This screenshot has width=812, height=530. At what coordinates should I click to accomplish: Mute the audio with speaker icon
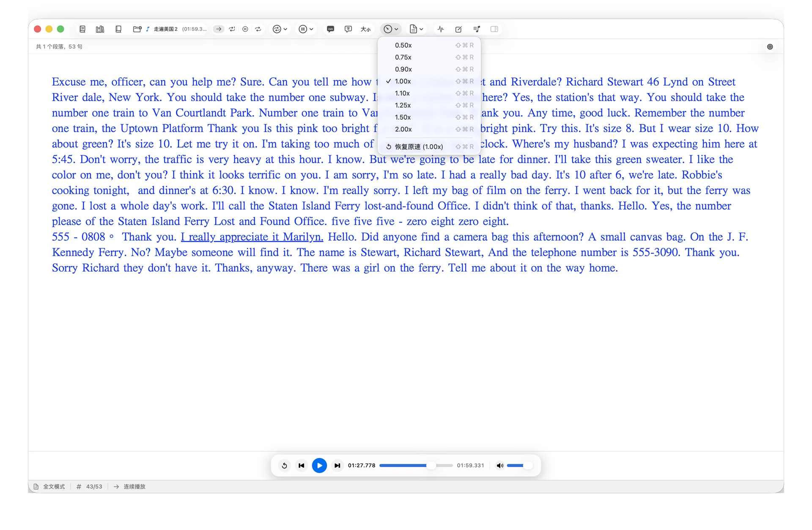pyautogui.click(x=500, y=465)
